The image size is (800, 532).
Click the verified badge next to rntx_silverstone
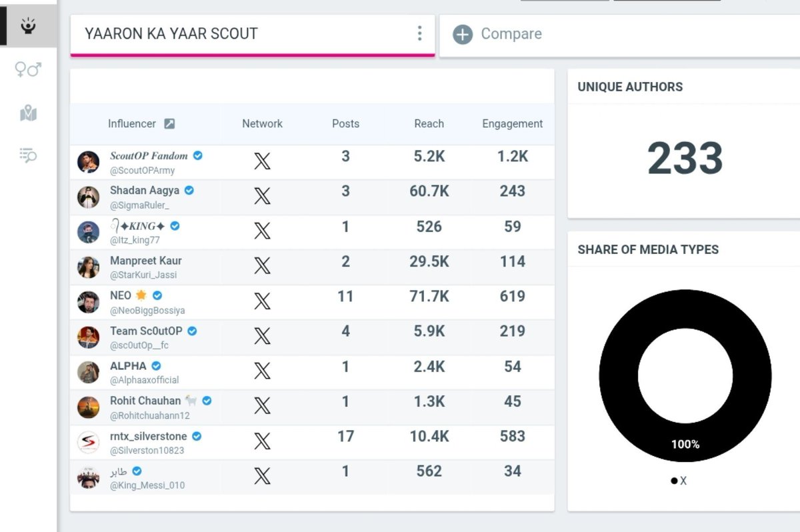click(197, 436)
